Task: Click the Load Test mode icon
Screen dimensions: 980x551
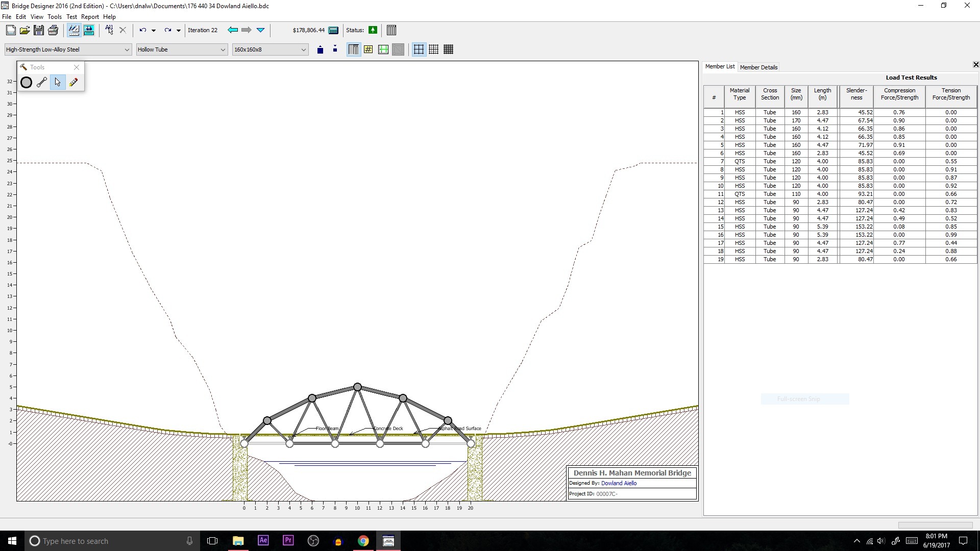Action: click(89, 30)
